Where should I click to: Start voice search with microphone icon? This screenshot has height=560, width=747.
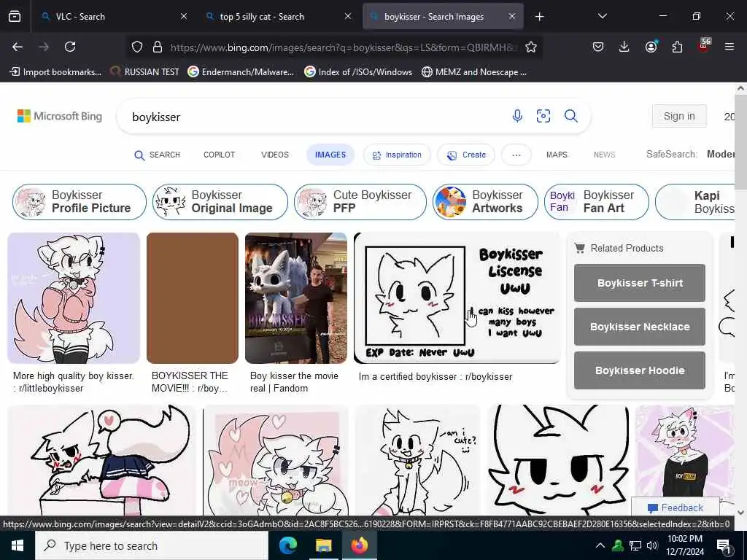pos(517,116)
